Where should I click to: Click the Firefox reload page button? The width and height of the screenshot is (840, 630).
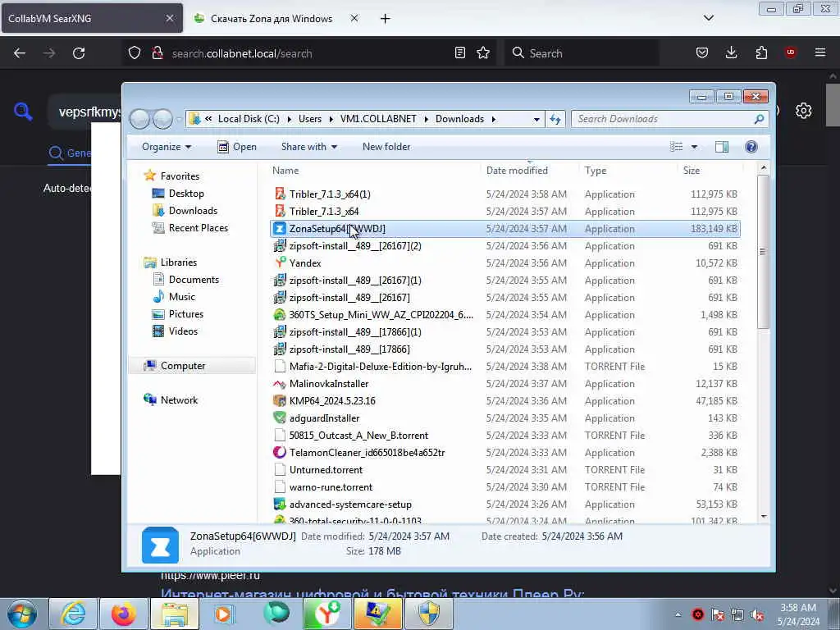(x=79, y=53)
